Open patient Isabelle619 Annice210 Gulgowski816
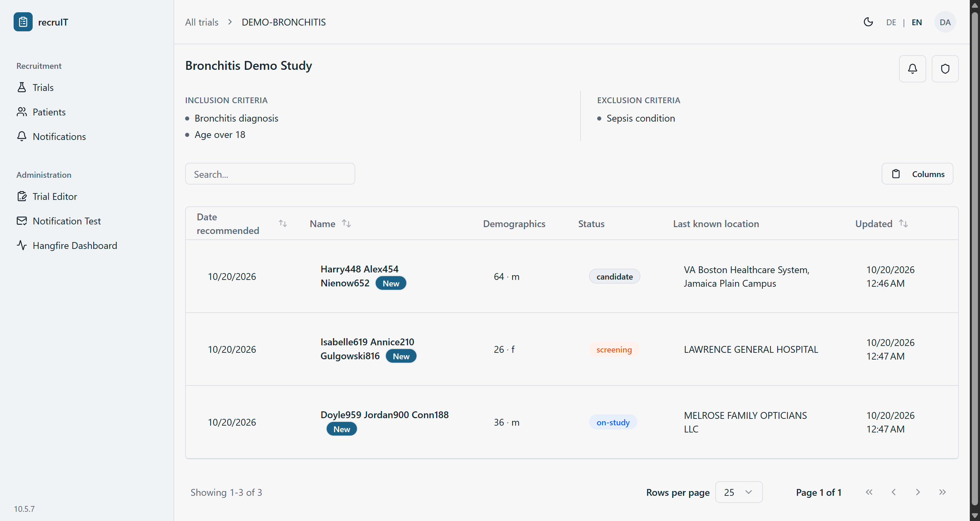Viewport: 980px width, 521px height. 367,349
